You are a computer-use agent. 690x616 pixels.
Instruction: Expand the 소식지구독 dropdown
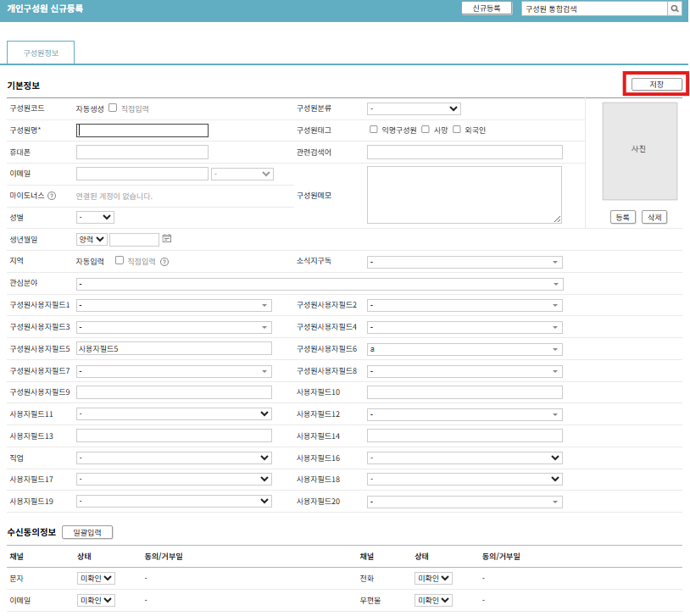point(465,262)
